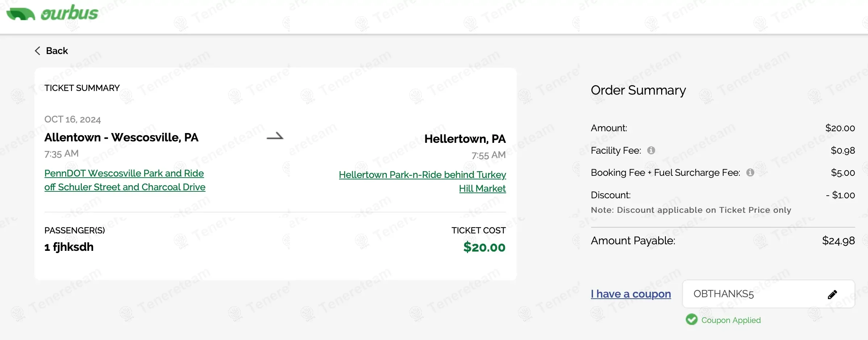Click the Amount Payable total $24.98
Image resolution: width=868 pixels, height=340 pixels.
(x=838, y=241)
